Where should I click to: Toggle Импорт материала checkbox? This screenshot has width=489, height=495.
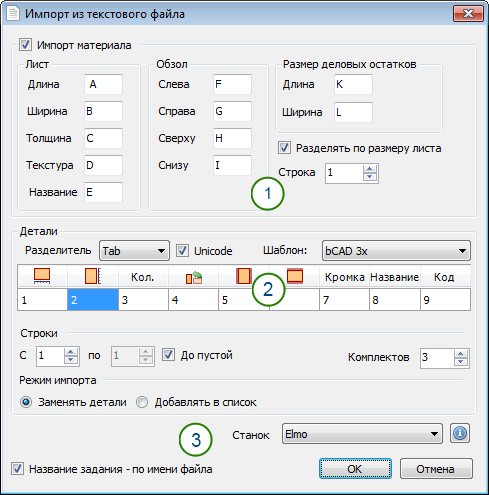click(x=25, y=45)
